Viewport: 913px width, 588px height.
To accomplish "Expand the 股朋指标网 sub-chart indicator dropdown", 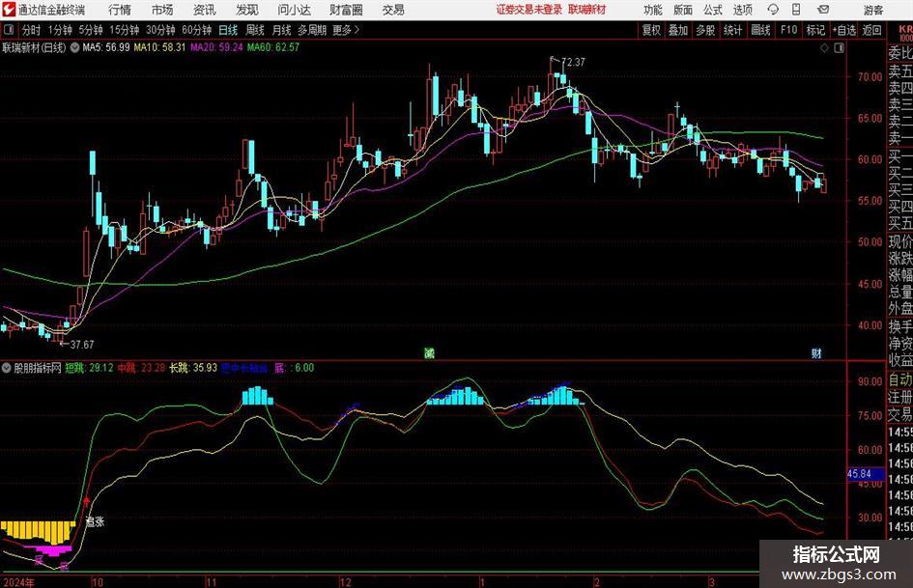I will point(6,368).
